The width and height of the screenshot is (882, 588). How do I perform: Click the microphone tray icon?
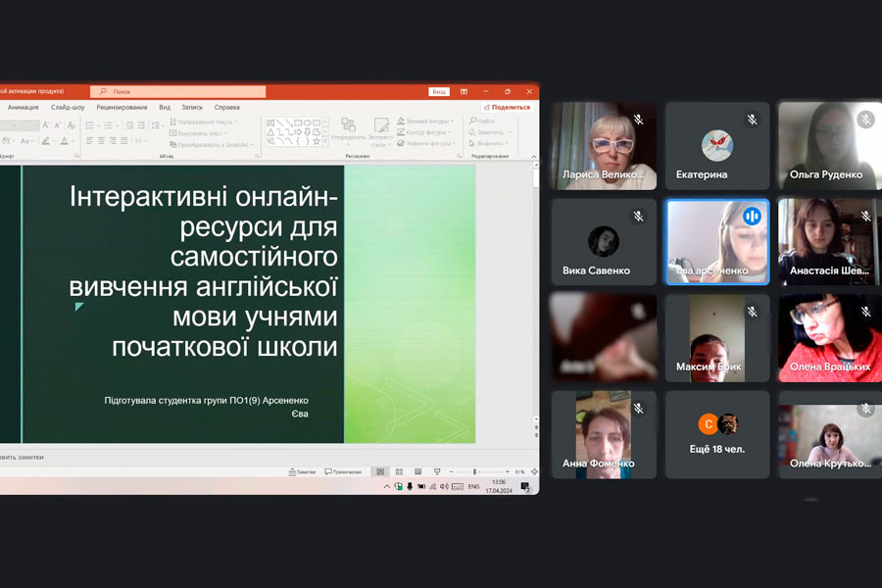click(x=410, y=487)
